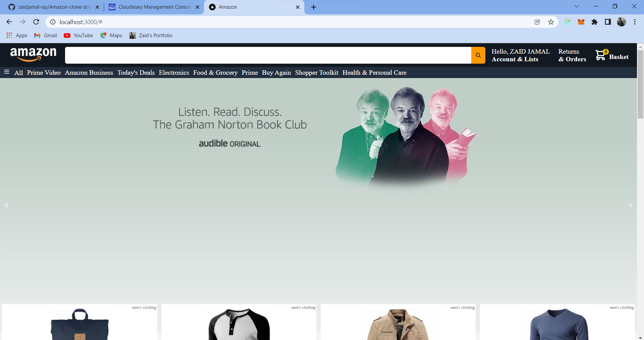Select the tan jacket product image
The image size is (644, 340).
(x=398, y=324)
